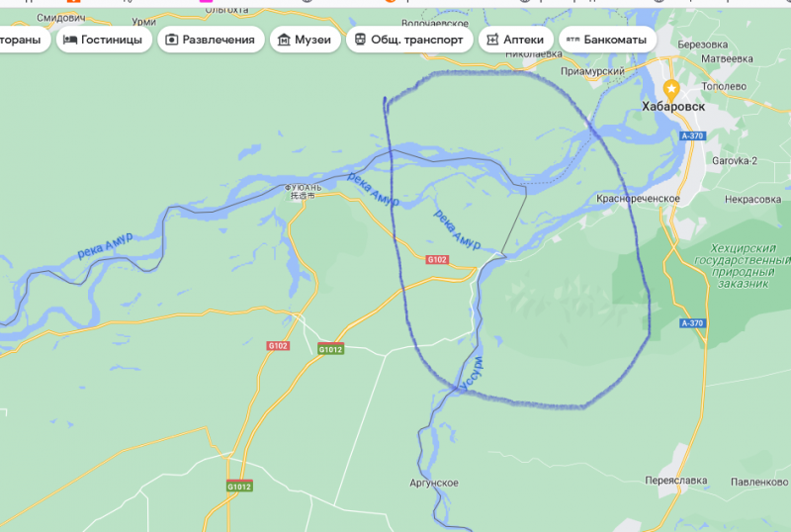Click the green G1012 highway shield near junction
Viewport: 791px width, 532px height.
pyautogui.click(x=331, y=349)
